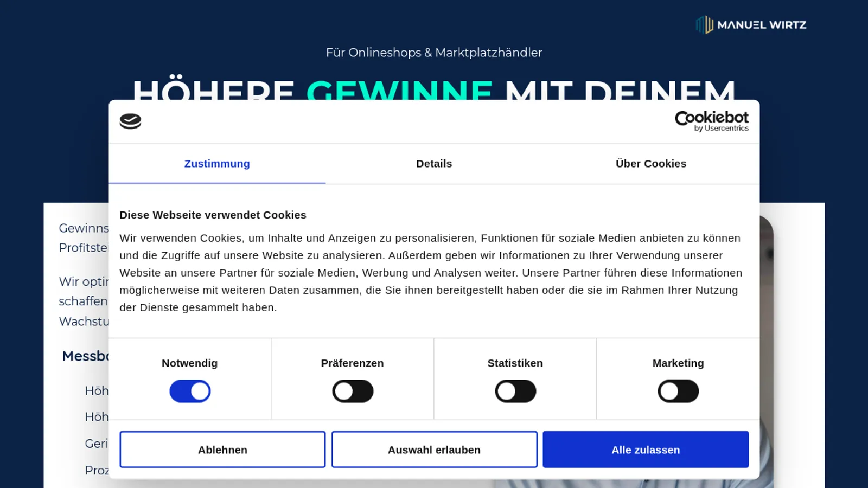Click the 'Statistiken' category label
The width and height of the screenshot is (868, 488).
point(515,363)
